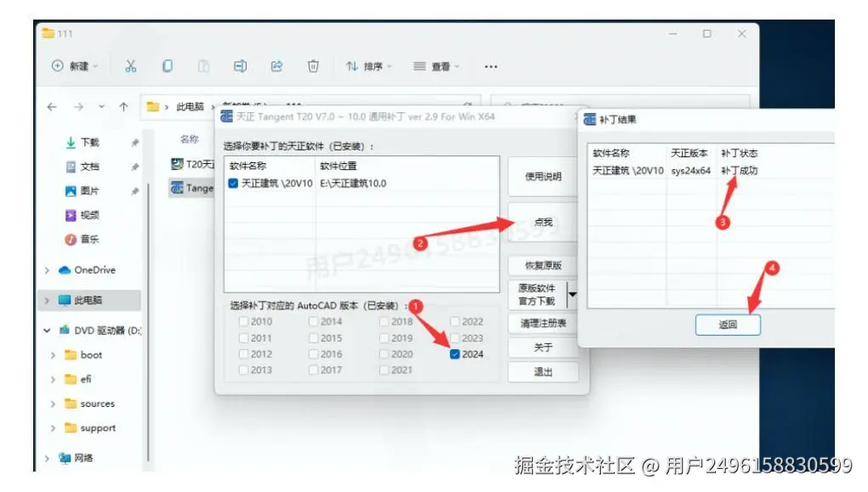The width and height of the screenshot is (868, 492).
Task: Click the 清理注册表 button
Action: [542, 323]
